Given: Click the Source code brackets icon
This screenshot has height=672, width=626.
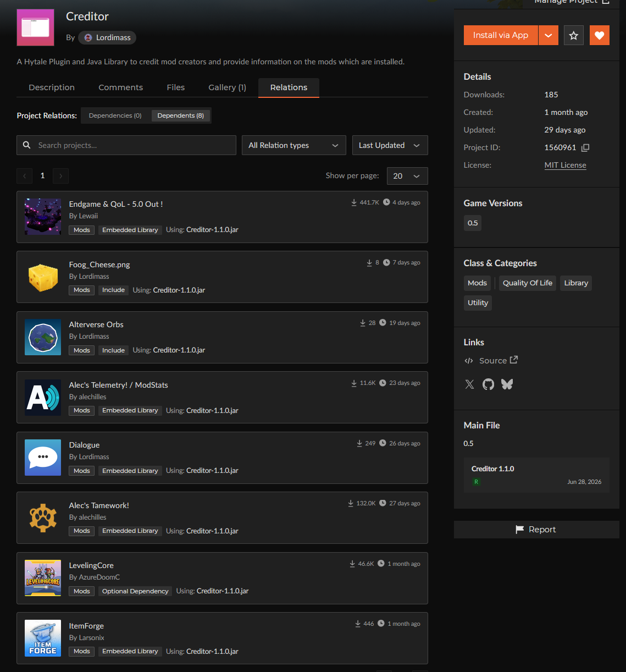Looking at the screenshot, I should tap(469, 361).
